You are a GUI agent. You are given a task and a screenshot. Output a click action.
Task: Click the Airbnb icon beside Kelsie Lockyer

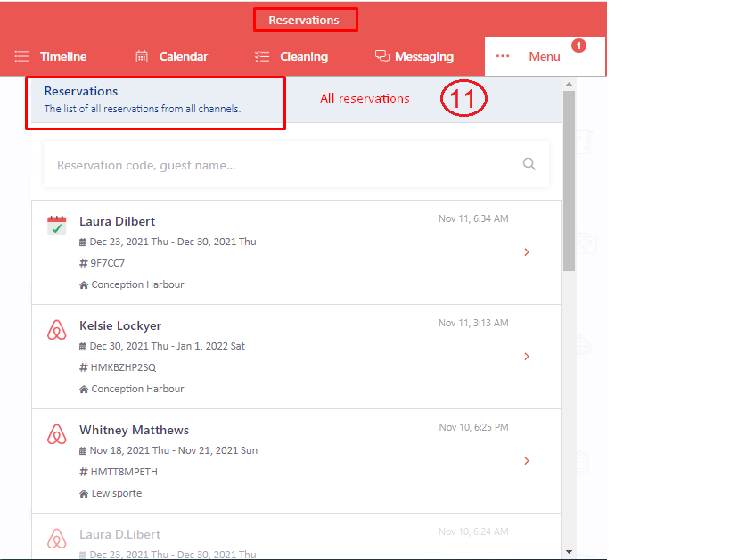click(57, 330)
